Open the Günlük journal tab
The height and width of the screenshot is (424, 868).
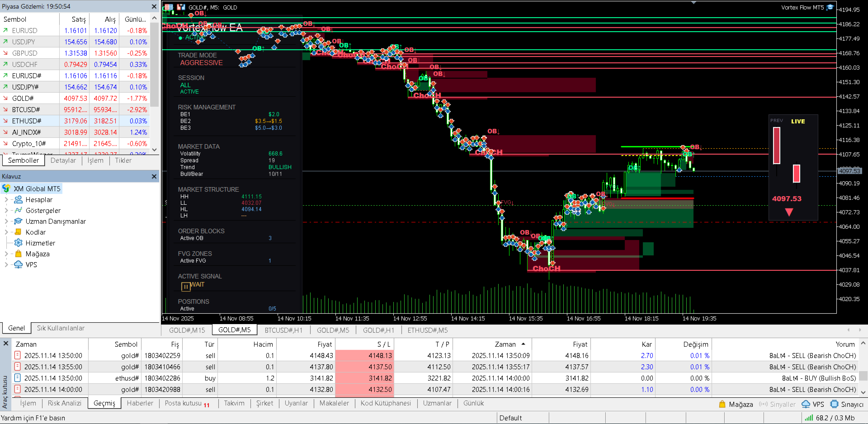473,403
